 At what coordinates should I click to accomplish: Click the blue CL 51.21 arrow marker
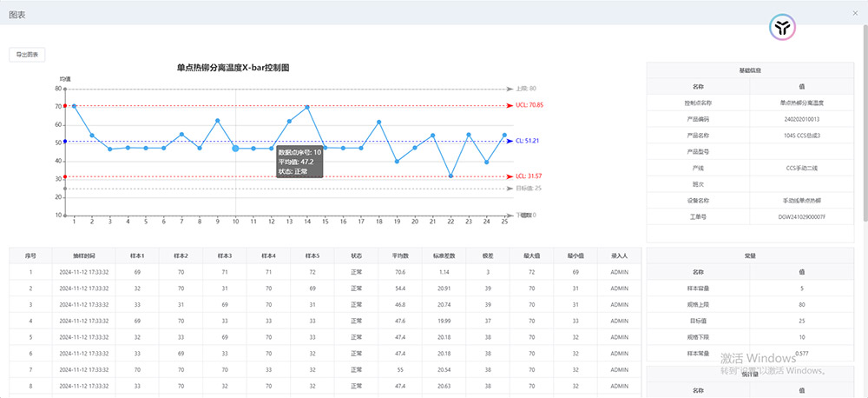(510, 141)
